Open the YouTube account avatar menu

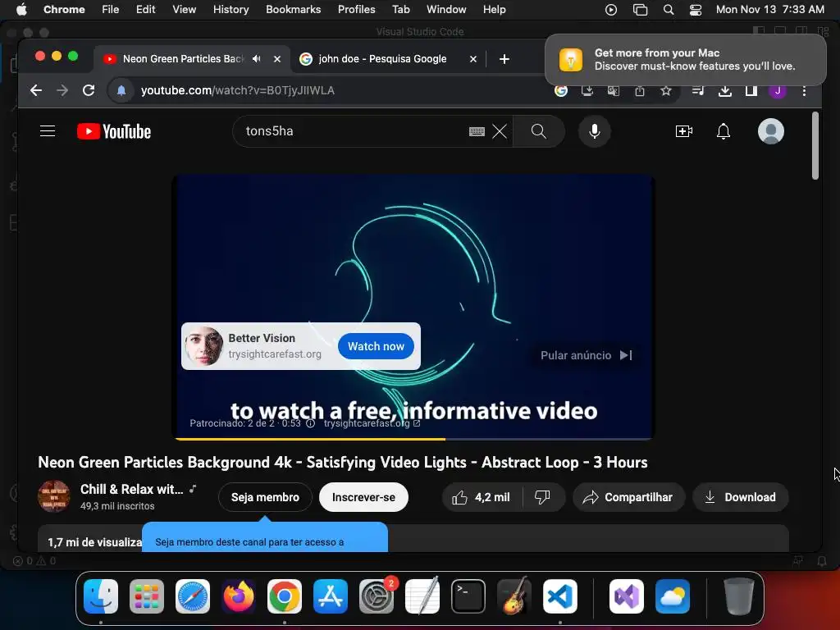tap(771, 131)
